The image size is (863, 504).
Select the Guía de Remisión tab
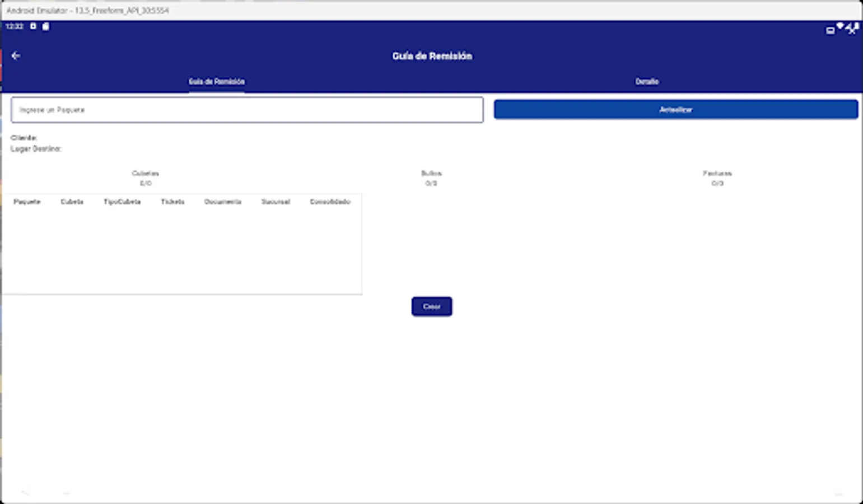(216, 81)
